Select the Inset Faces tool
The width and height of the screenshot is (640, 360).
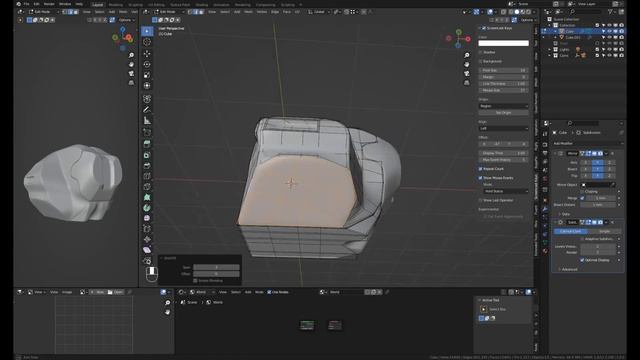point(147,155)
